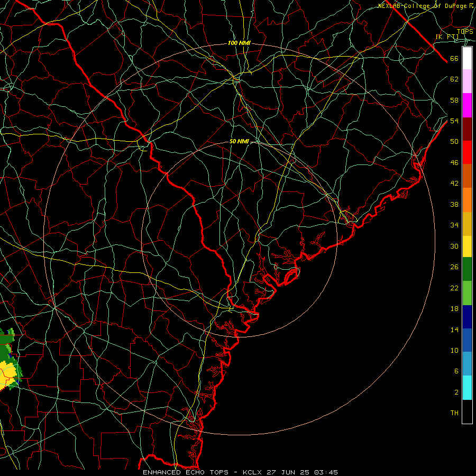Screen dimensions: 476x476
Task: Select legend value 34
Action: point(454,225)
